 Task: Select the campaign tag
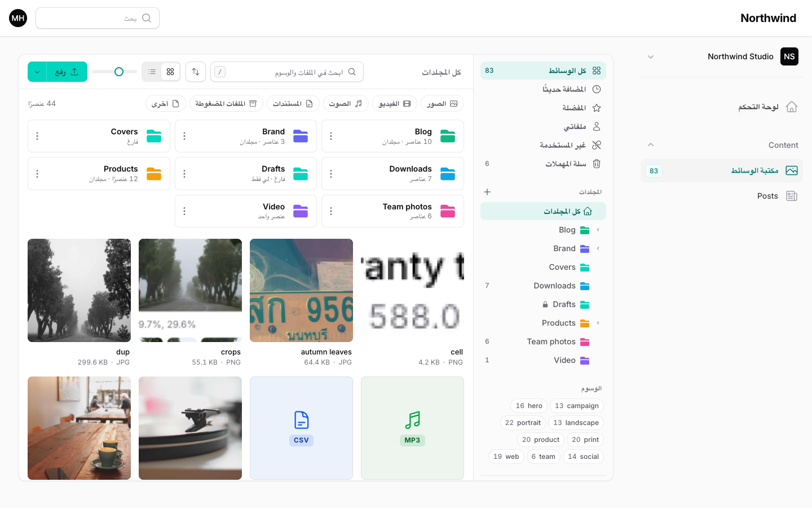(577, 406)
